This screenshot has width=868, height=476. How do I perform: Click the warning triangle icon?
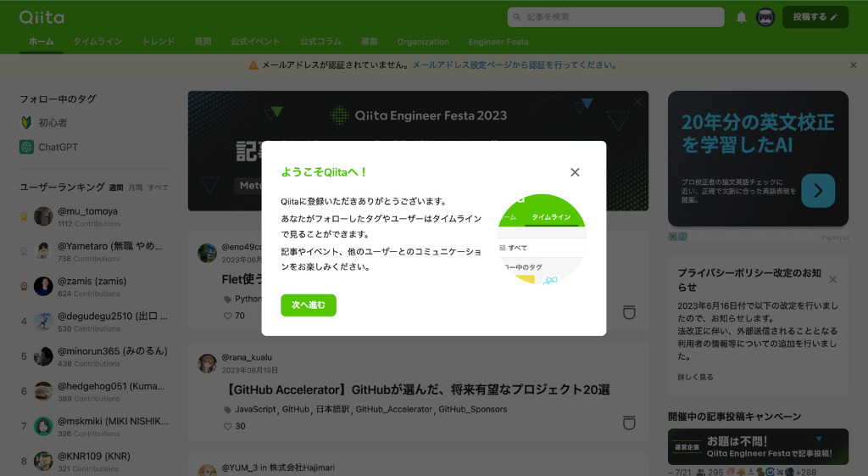[253, 65]
